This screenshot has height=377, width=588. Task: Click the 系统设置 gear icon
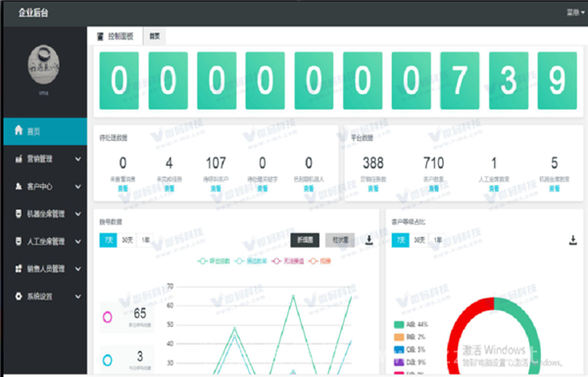point(19,296)
